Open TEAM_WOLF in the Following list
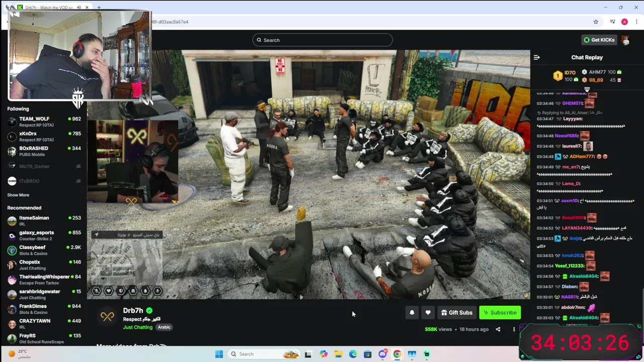This screenshot has height=362, width=644. (x=44, y=122)
